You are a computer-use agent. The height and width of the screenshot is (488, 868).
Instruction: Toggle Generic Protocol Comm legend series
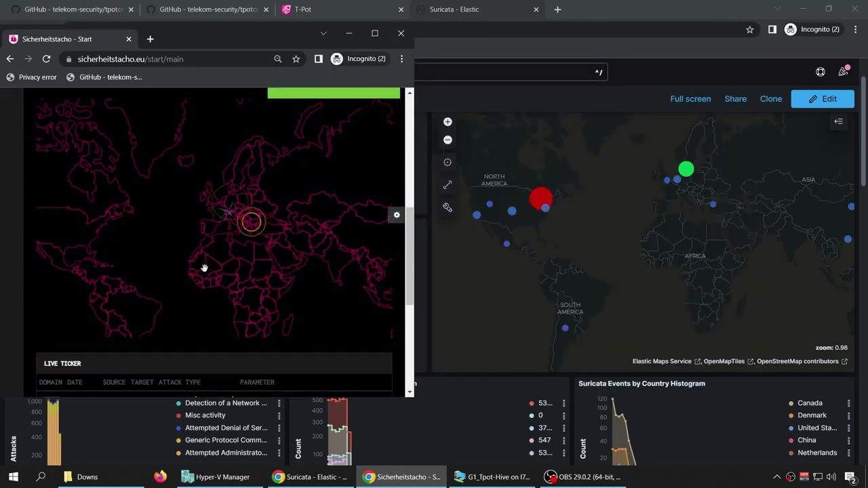(226, 441)
